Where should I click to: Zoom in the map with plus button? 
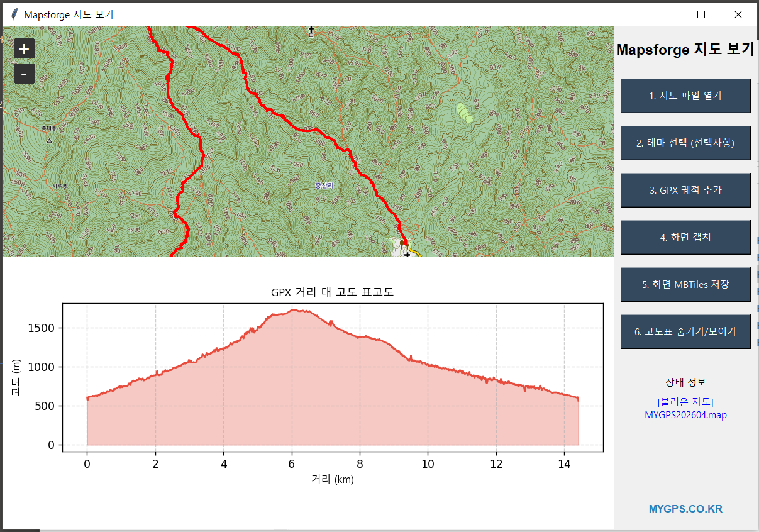pyautogui.click(x=24, y=48)
